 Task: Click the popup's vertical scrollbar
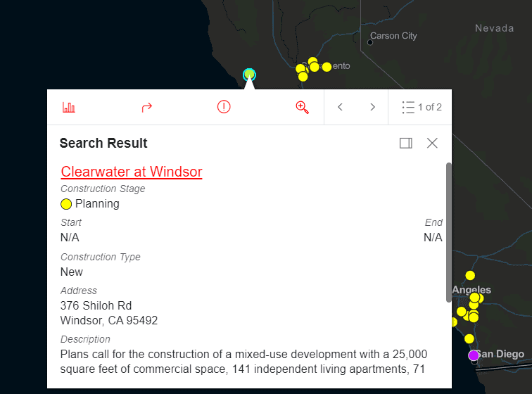tap(448, 232)
